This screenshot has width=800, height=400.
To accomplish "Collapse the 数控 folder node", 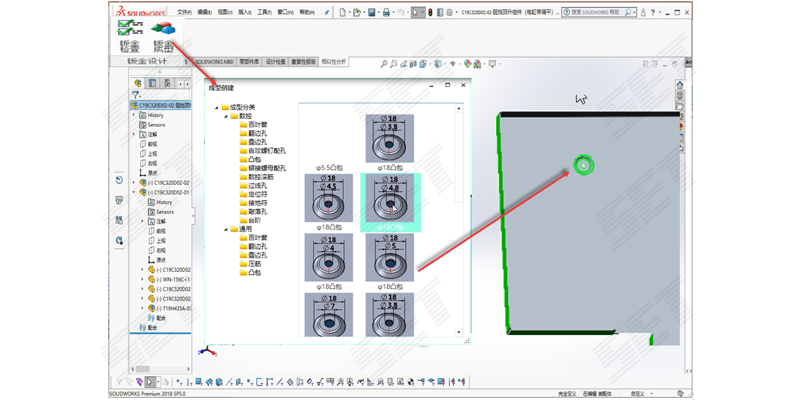I will tap(226, 116).
